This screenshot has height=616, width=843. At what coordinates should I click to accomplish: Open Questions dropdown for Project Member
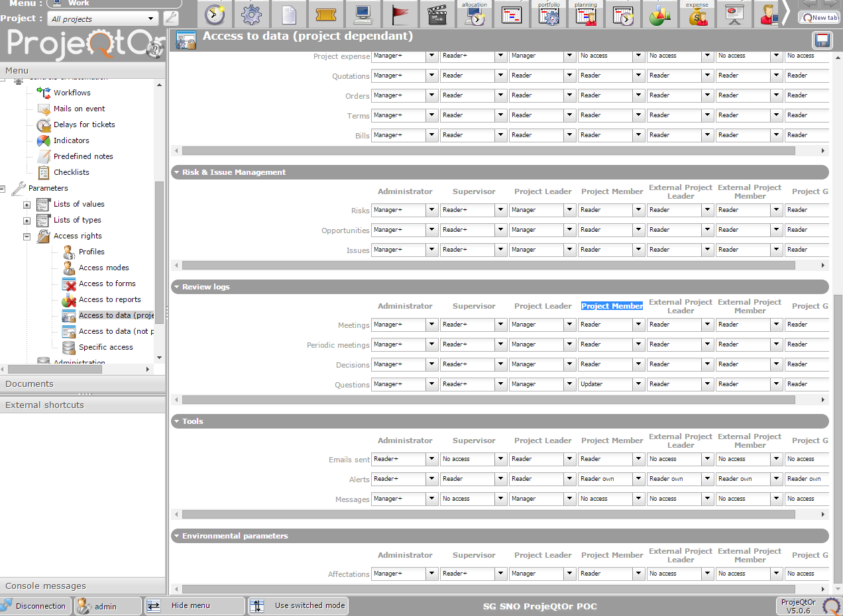point(638,384)
